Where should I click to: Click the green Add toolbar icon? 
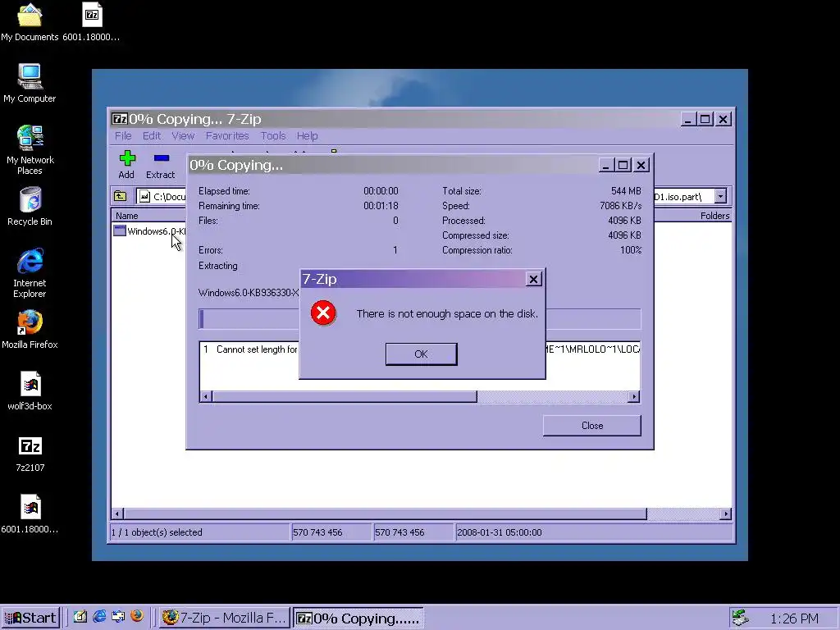(x=127, y=158)
